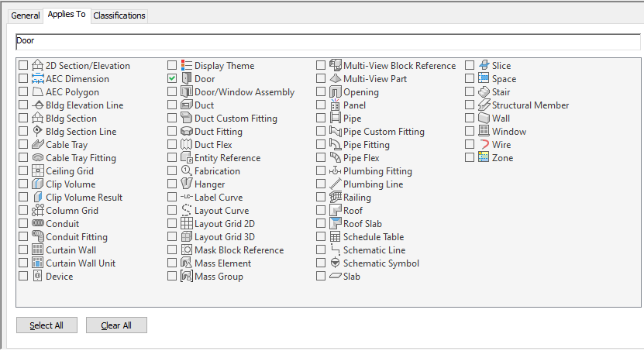Enable the Opening checkbox
The image size is (644, 351).
click(321, 92)
